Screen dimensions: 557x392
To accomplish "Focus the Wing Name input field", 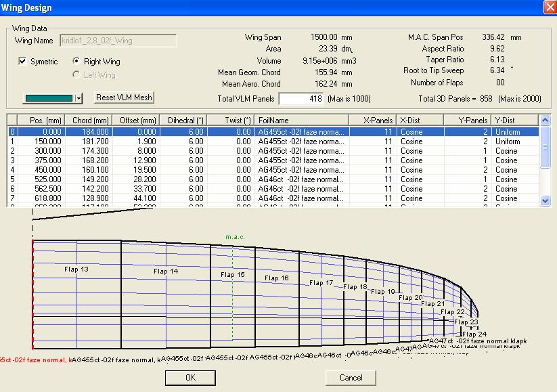I will tap(118, 41).
